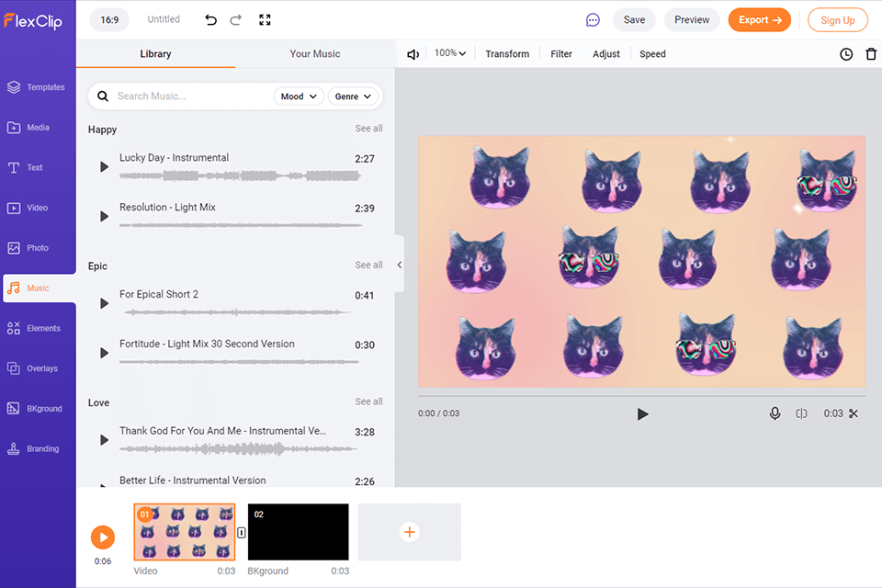See all Love music tracks

click(x=368, y=401)
